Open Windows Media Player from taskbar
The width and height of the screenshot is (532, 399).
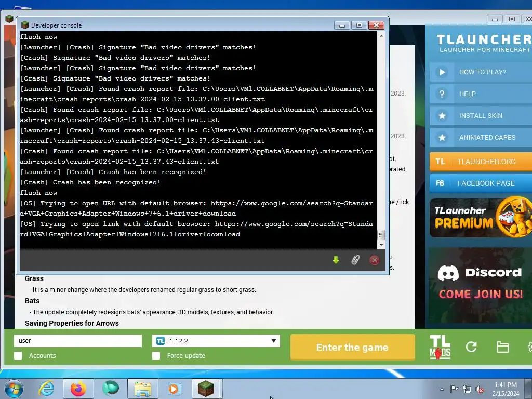pos(175,389)
